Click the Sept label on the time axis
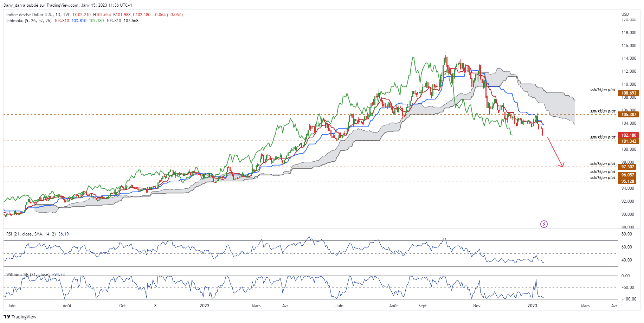This screenshot has width=644, height=323. pos(423,306)
